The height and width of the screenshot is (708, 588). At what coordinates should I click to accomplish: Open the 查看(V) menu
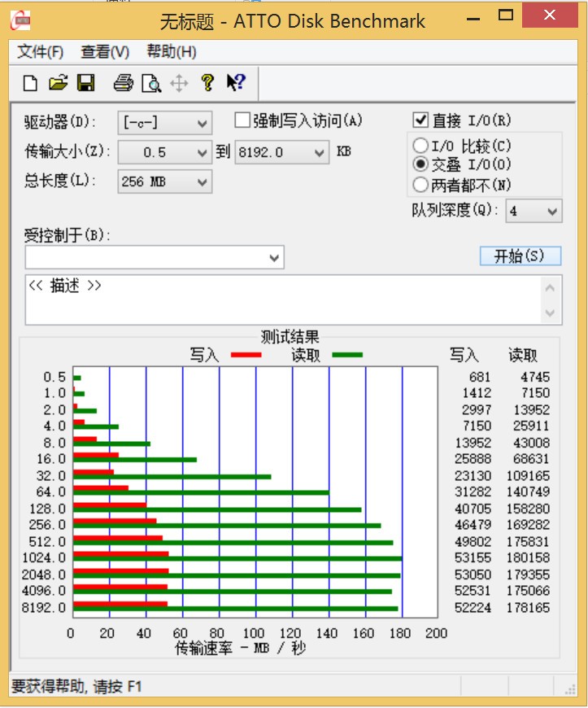[x=105, y=51]
